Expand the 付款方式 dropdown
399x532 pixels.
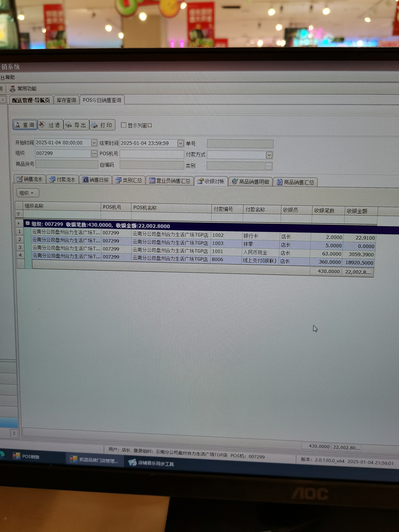269,155
